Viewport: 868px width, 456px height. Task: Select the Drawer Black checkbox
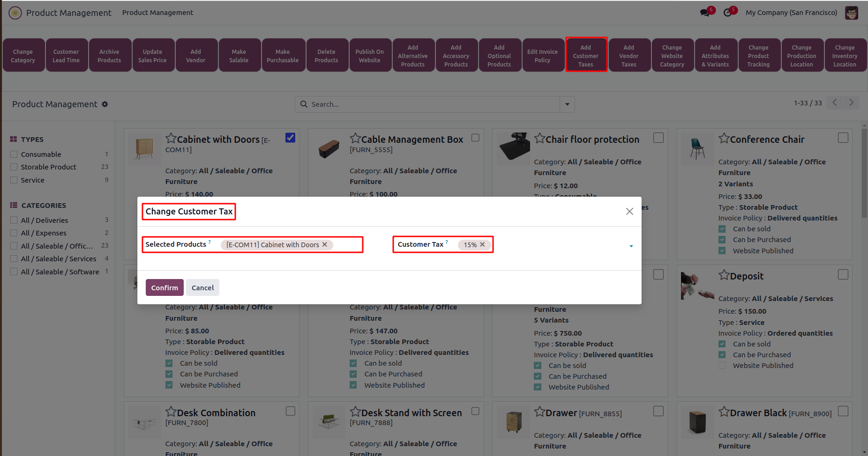[843, 411]
